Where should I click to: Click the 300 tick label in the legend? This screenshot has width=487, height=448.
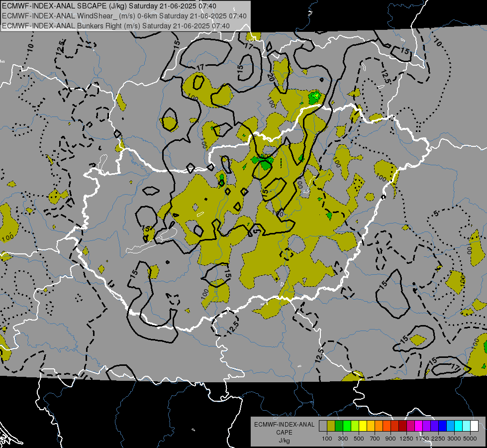pos(343,439)
